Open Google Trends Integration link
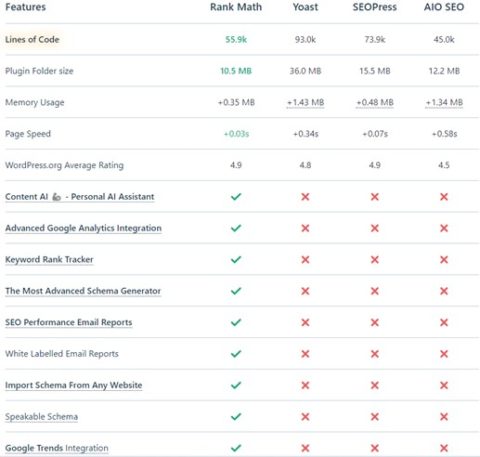Screen dimensions: 480x457 coord(57,448)
